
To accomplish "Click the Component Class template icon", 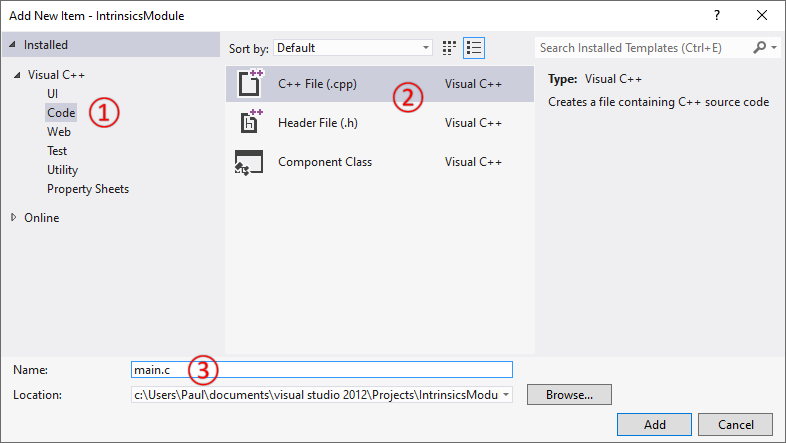I will click(x=249, y=162).
